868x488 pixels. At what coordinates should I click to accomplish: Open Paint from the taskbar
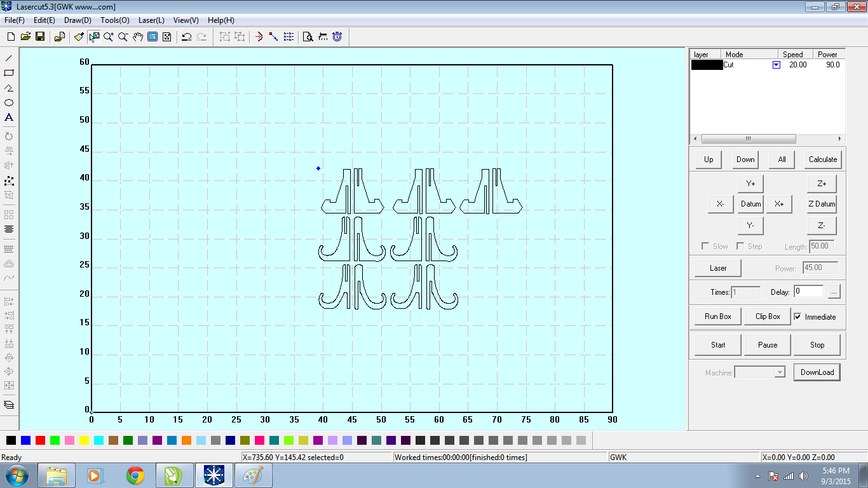click(x=253, y=475)
